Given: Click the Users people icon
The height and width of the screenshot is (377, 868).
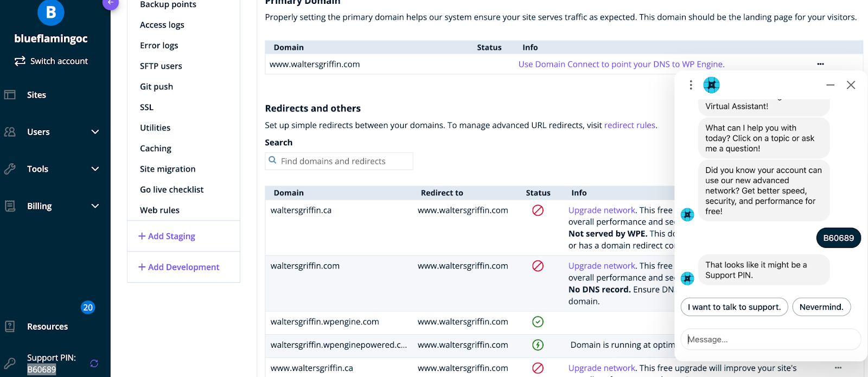Looking at the screenshot, I should click(10, 132).
